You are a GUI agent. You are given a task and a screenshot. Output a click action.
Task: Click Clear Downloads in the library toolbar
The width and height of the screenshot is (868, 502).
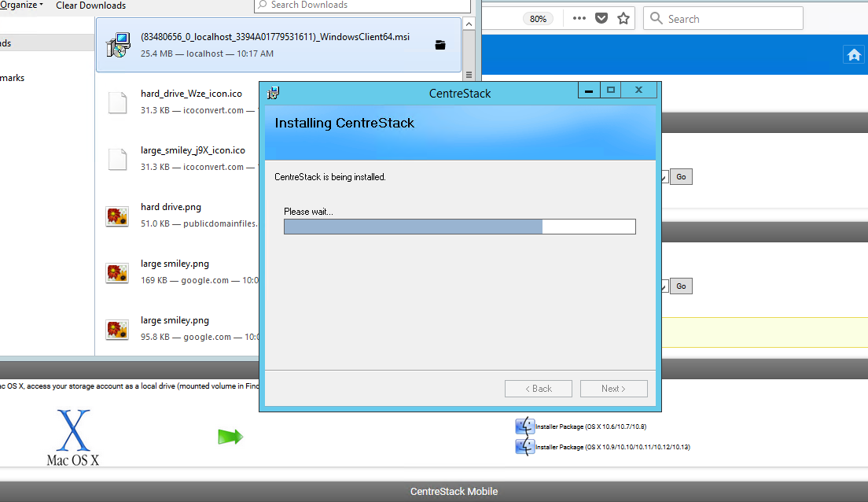pos(90,6)
